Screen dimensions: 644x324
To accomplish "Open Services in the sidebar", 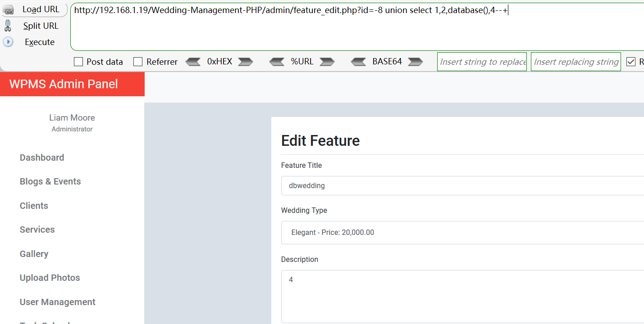I will [37, 229].
